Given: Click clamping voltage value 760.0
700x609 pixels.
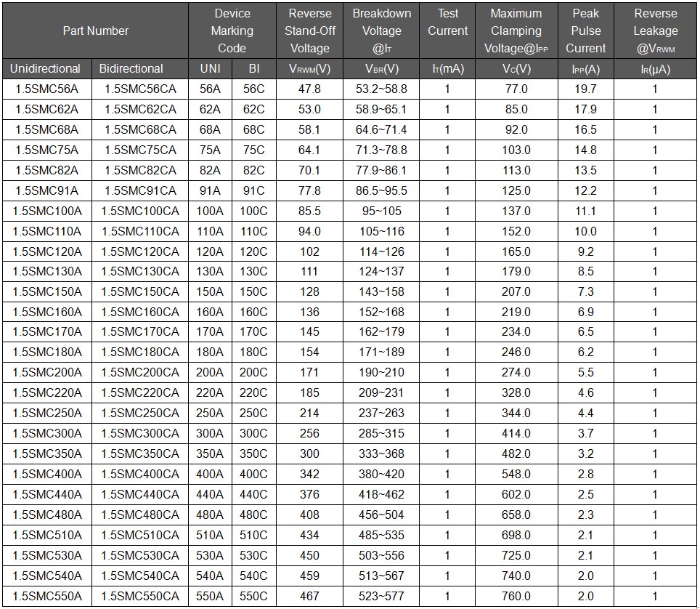Looking at the screenshot, I should [x=516, y=596].
